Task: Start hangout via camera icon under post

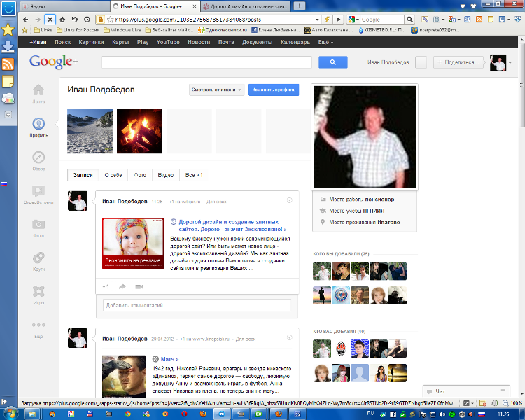Action: [139, 287]
